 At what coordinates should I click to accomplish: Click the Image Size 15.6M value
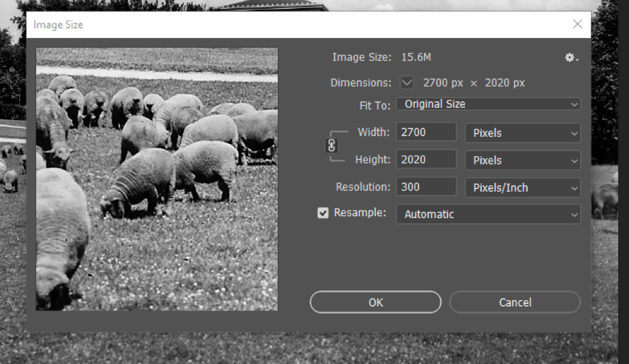click(x=416, y=57)
